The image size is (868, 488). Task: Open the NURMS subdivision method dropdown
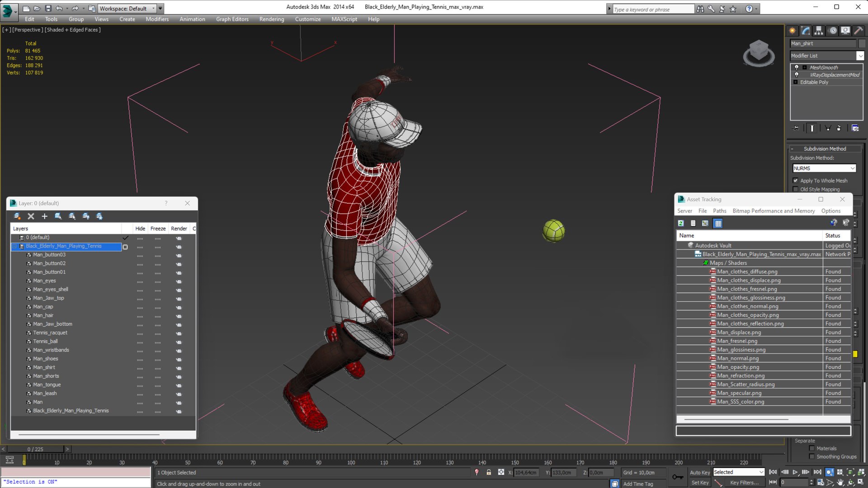pos(825,168)
